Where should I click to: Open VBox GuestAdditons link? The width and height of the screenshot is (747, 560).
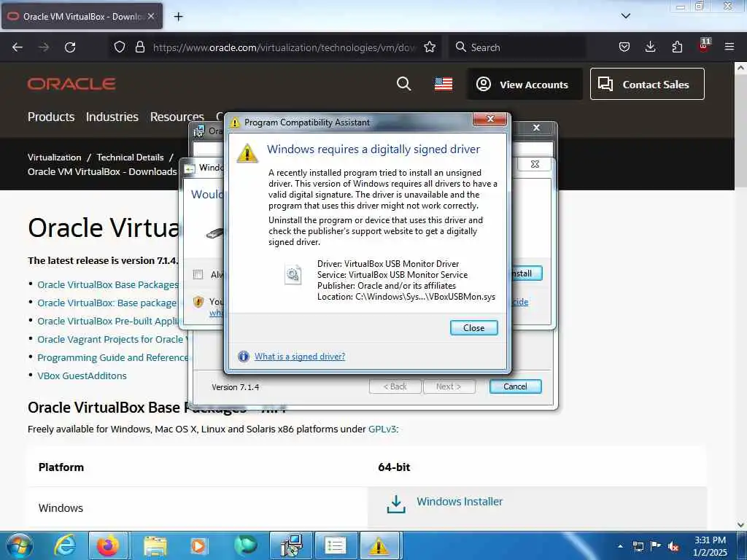click(82, 376)
